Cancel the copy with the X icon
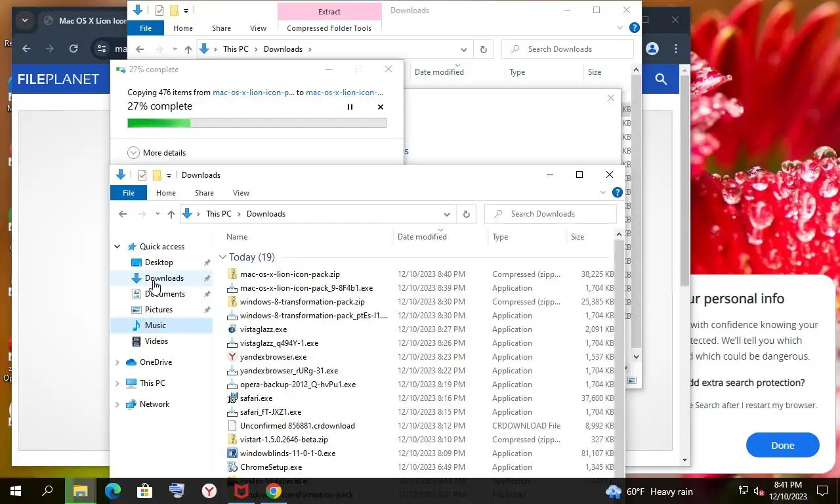The width and height of the screenshot is (840, 504). click(381, 107)
